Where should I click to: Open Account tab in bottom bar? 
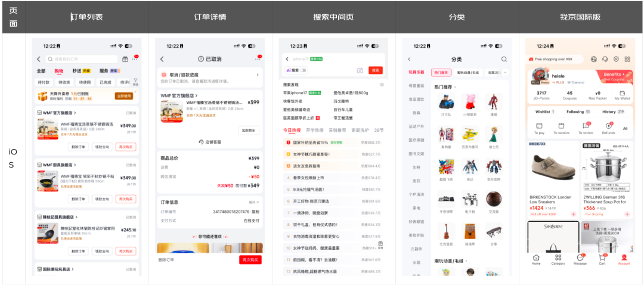624,259
